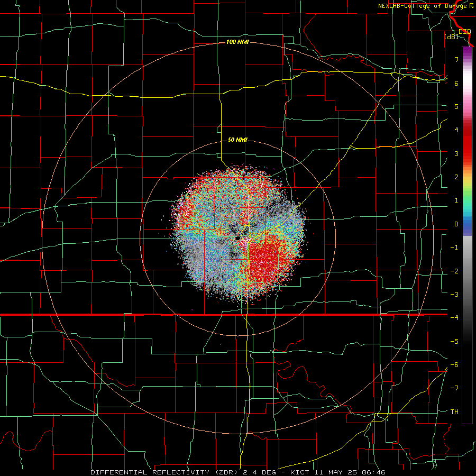Click the 3 value on color scale
This screenshot has width=476, height=476.
456,153
